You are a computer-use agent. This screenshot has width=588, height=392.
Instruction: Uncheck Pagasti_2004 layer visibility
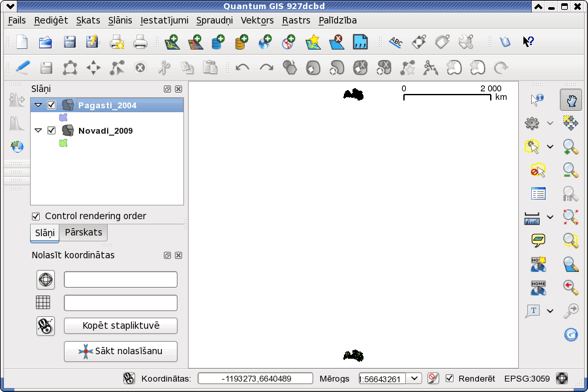coord(52,105)
